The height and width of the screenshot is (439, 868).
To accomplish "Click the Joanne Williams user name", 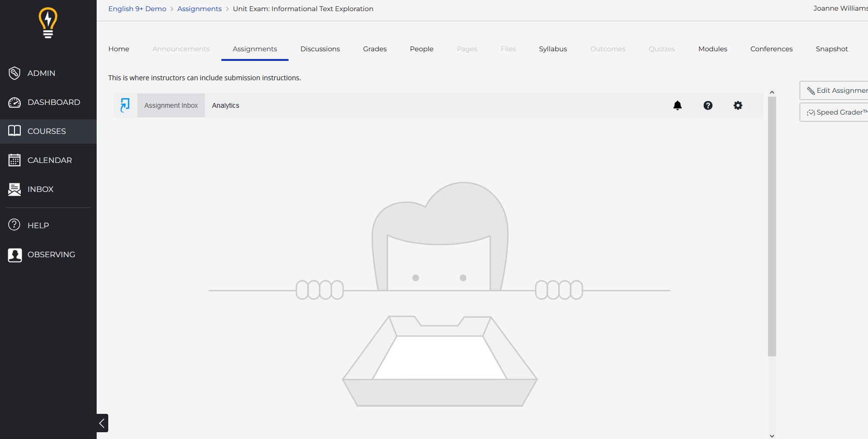I will pyautogui.click(x=840, y=8).
